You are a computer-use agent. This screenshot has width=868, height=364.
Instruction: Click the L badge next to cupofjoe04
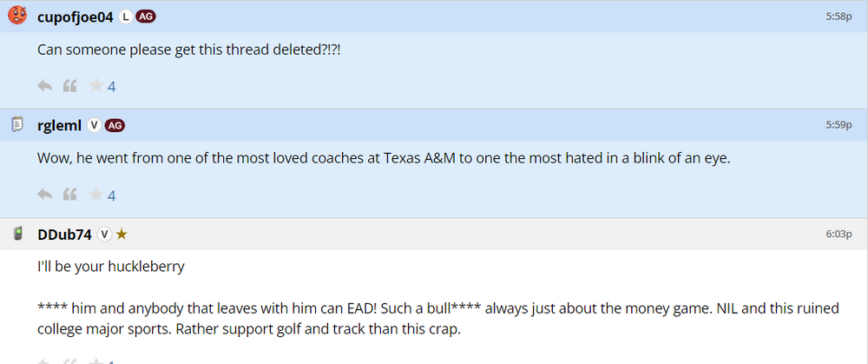click(125, 17)
